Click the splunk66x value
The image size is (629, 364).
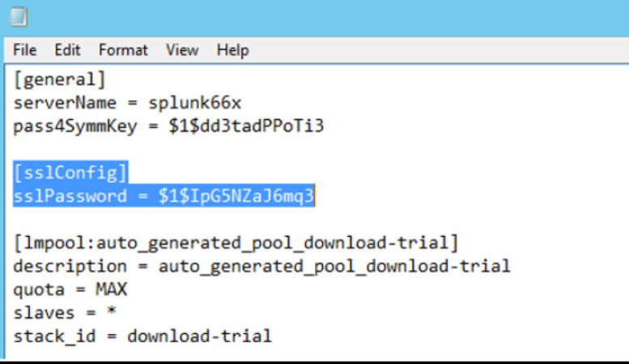(194, 104)
